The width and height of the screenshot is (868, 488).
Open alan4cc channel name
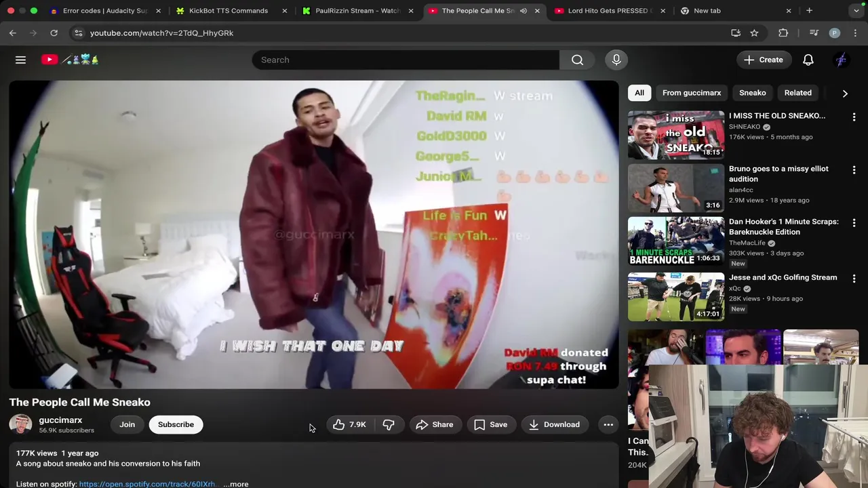[741, 190]
